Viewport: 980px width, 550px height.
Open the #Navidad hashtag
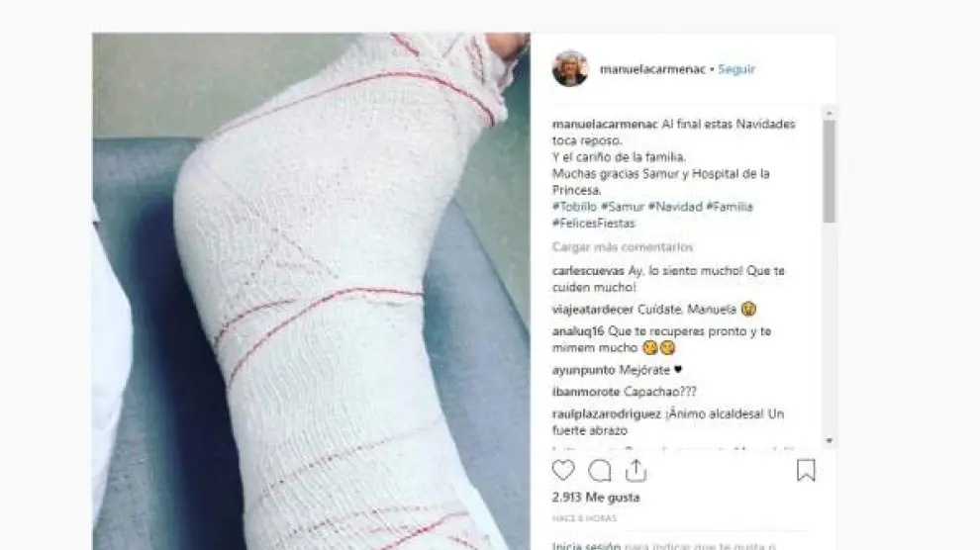tap(675, 207)
